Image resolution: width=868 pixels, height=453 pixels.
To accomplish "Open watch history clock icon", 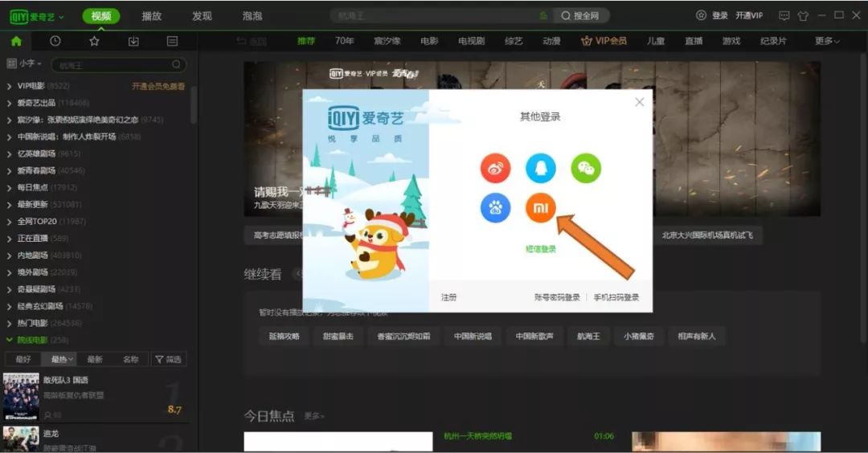I will tap(55, 41).
